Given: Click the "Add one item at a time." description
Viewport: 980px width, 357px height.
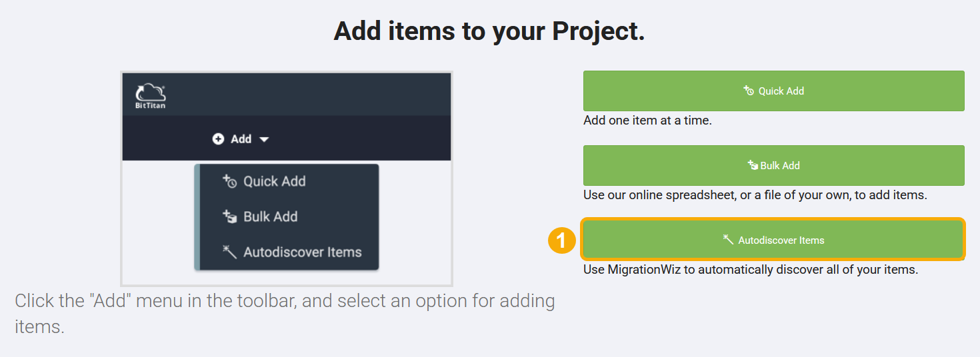Looking at the screenshot, I should point(647,121).
